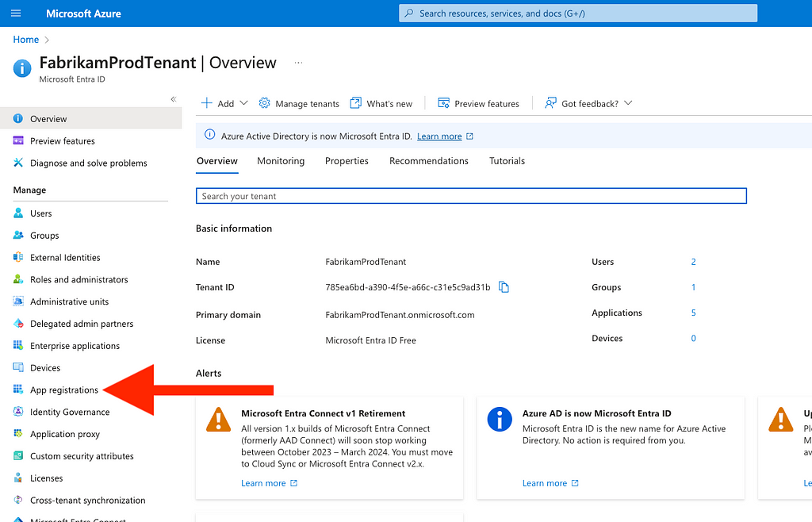Click the Application proxy icon
The image size is (812, 522).
coord(18,433)
